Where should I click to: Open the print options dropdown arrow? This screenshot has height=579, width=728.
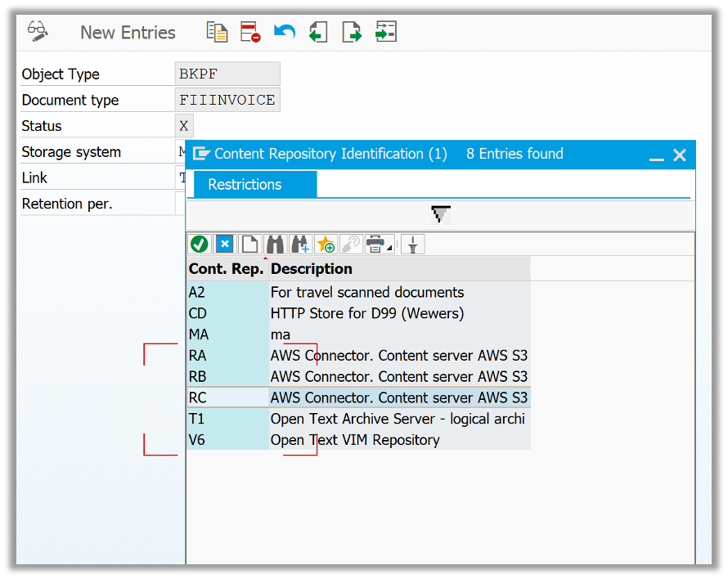tap(389, 248)
